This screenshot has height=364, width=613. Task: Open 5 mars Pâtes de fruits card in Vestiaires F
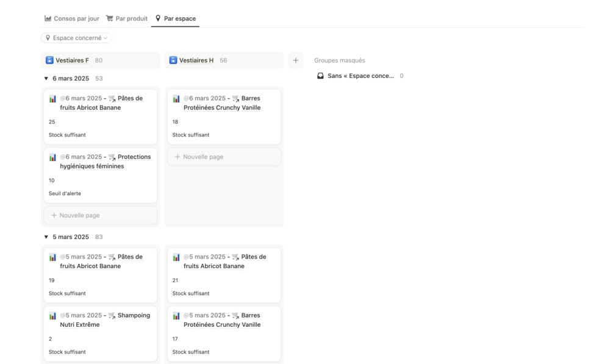click(x=101, y=275)
